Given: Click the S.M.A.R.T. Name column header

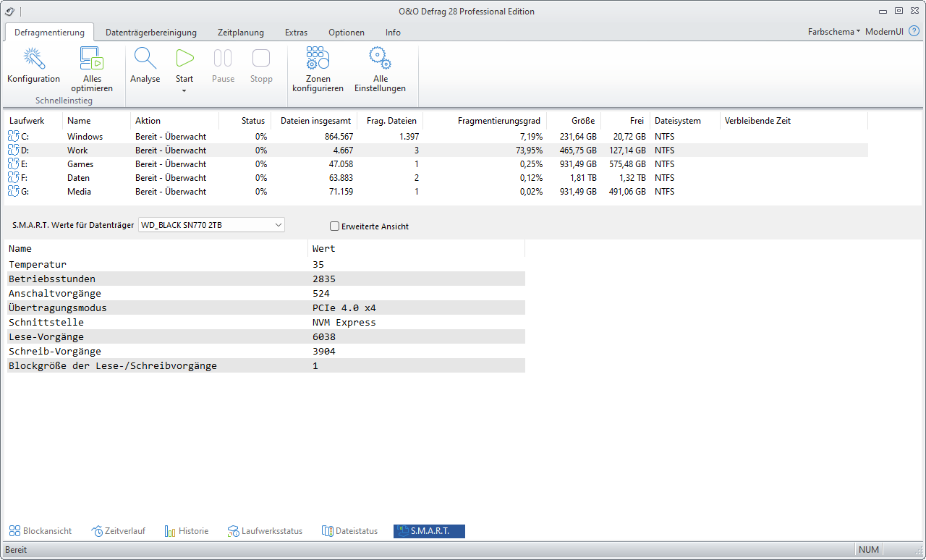Looking at the screenshot, I should point(156,249).
